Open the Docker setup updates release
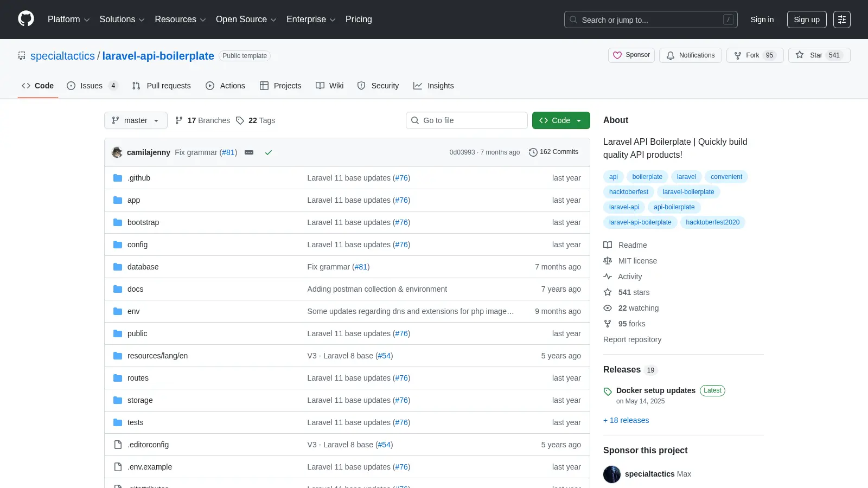Screen dimensions: 868x488 click(655, 390)
